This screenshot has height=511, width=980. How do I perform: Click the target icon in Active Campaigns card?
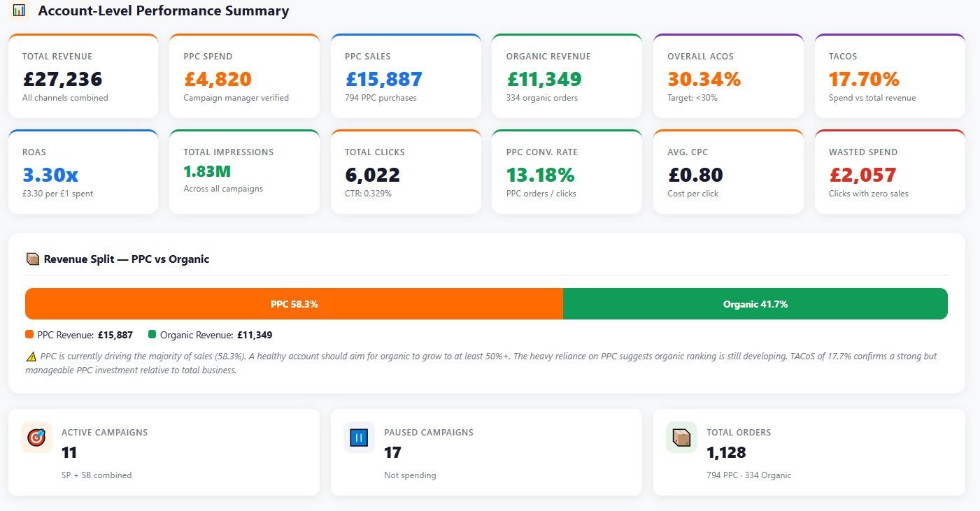coord(36,438)
